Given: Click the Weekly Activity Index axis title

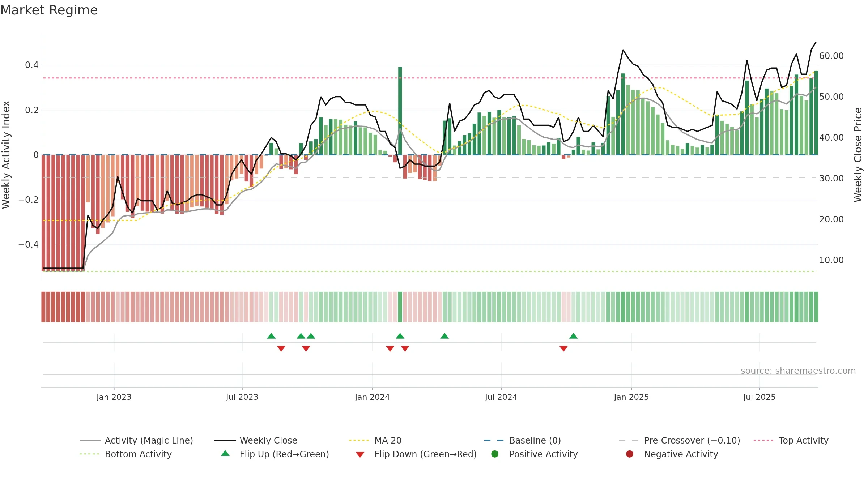Looking at the screenshot, I should (6, 155).
